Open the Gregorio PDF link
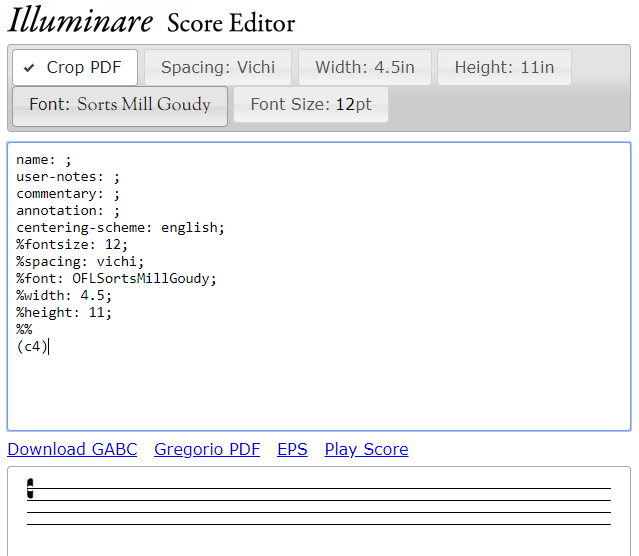Image resolution: width=639 pixels, height=556 pixels. [x=207, y=449]
